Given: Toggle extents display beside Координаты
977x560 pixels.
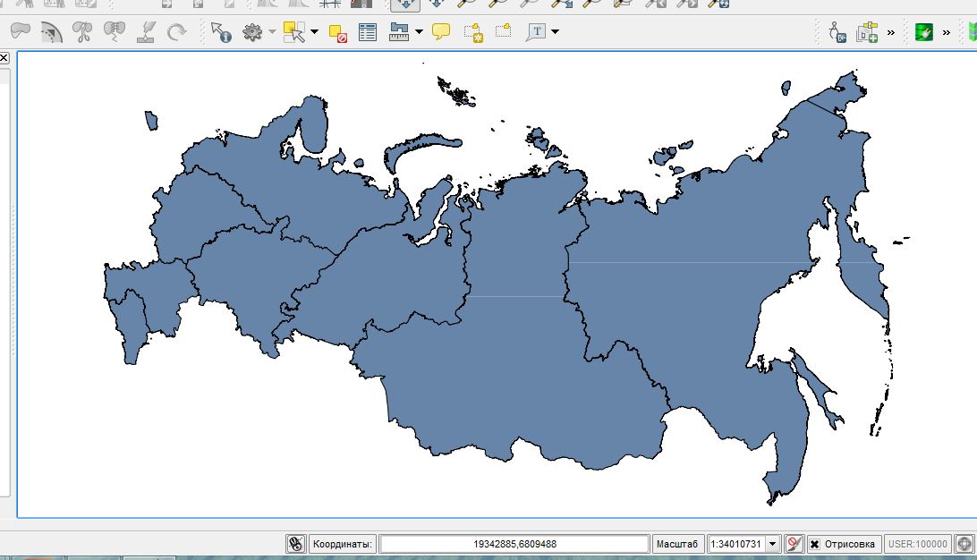Looking at the screenshot, I should pyautogui.click(x=296, y=544).
